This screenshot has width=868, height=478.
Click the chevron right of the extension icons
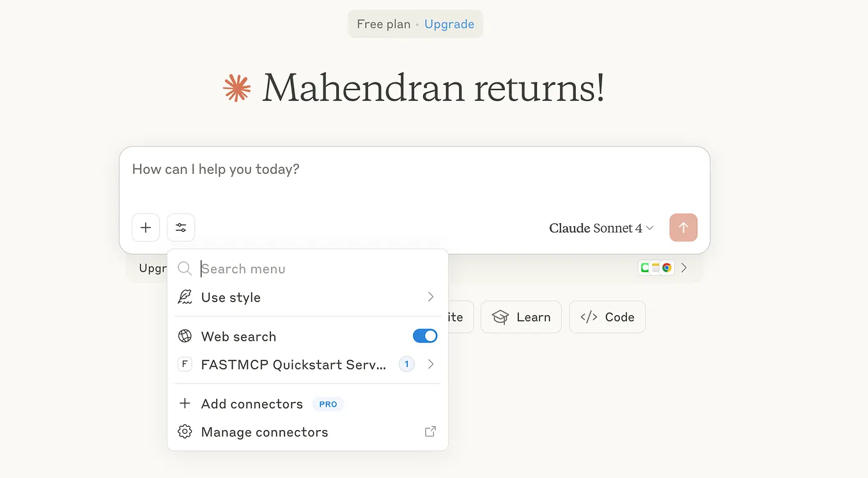[x=683, y=267]
